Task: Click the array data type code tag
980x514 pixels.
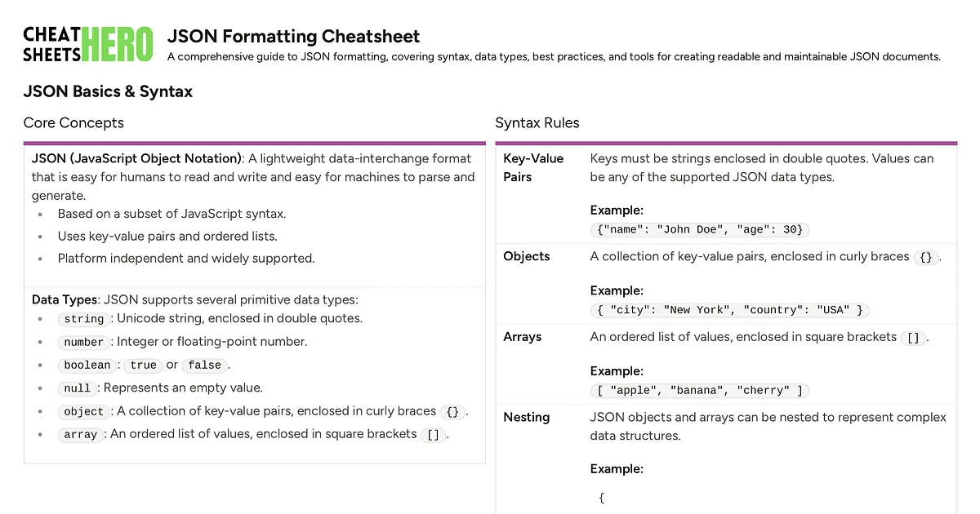Action: 81,435
